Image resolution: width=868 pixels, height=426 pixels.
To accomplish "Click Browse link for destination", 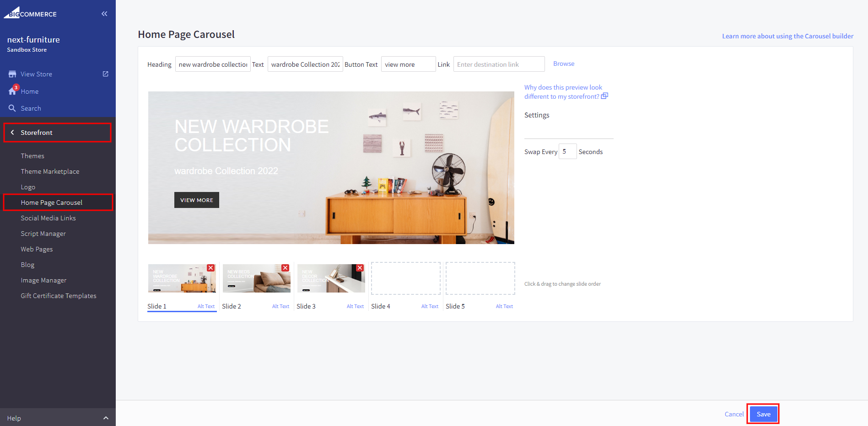I will pyautogui.click(x=563, y=64).
